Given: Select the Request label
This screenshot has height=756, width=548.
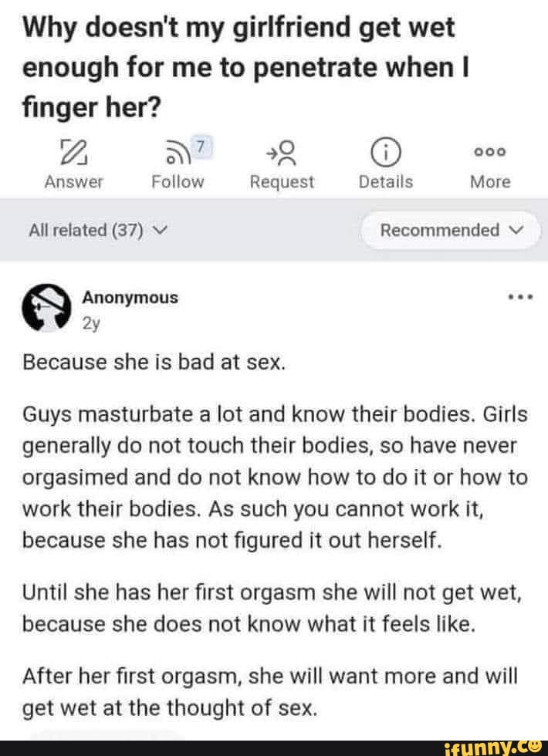Looking at the screenshot, I should coord(282,182).
